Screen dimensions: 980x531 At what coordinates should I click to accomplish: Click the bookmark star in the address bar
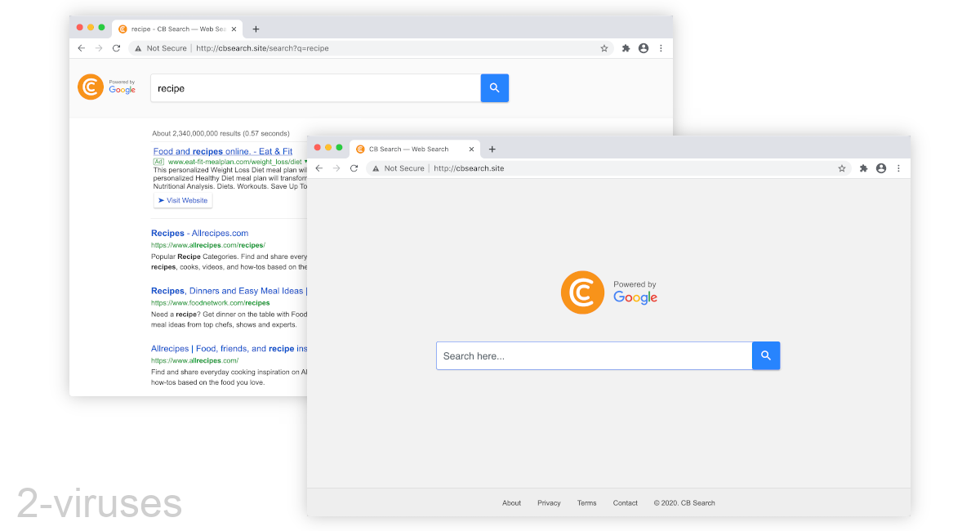pyautogui.click(x=842, y=167)
